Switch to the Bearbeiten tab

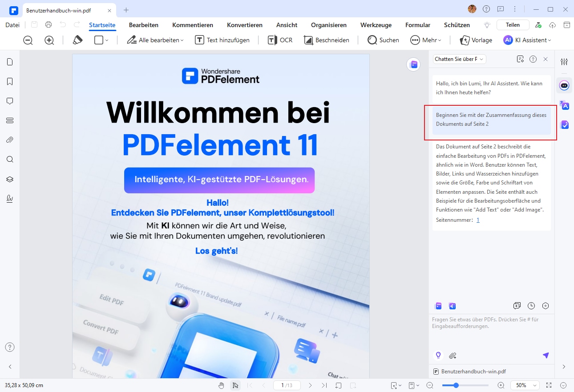(144, 25)
